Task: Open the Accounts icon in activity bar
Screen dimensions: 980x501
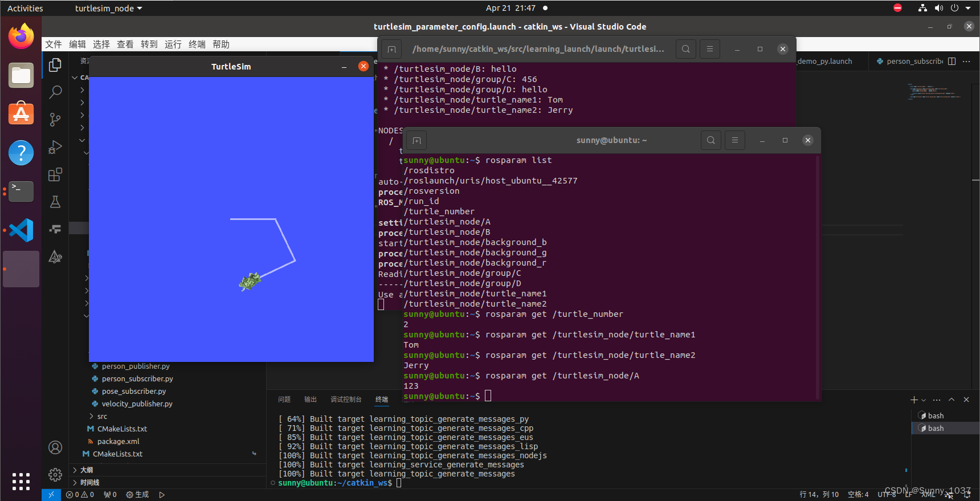Action: click(x=55, y=447)
